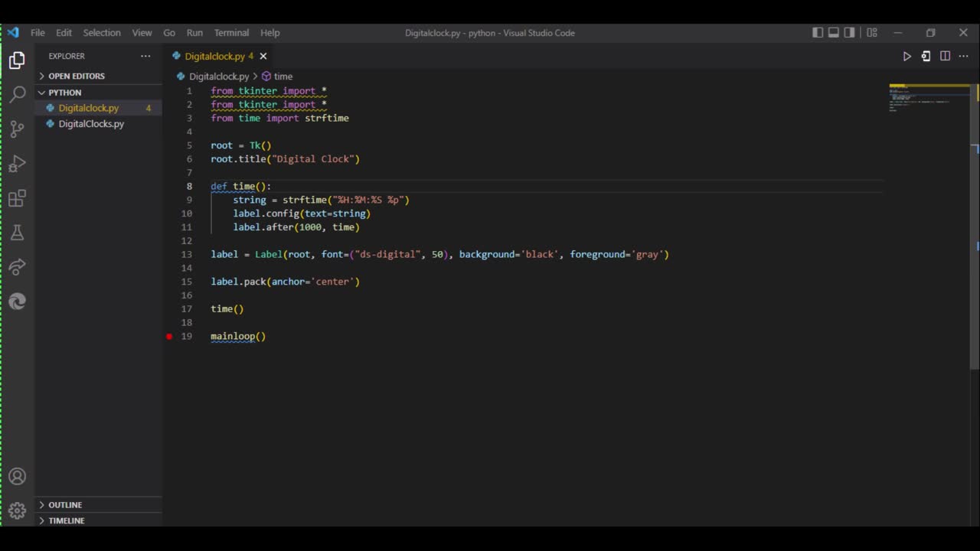Viewport: 980px width, 551px height.
Task: Click the problems count 4 badge on Digitalclock.py
Action: pos(149,108)
